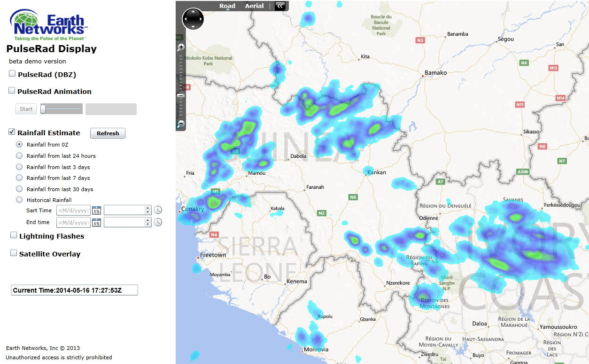Switch to the Road map view
This screenshot has height=364, width=589.
[227, 6]
